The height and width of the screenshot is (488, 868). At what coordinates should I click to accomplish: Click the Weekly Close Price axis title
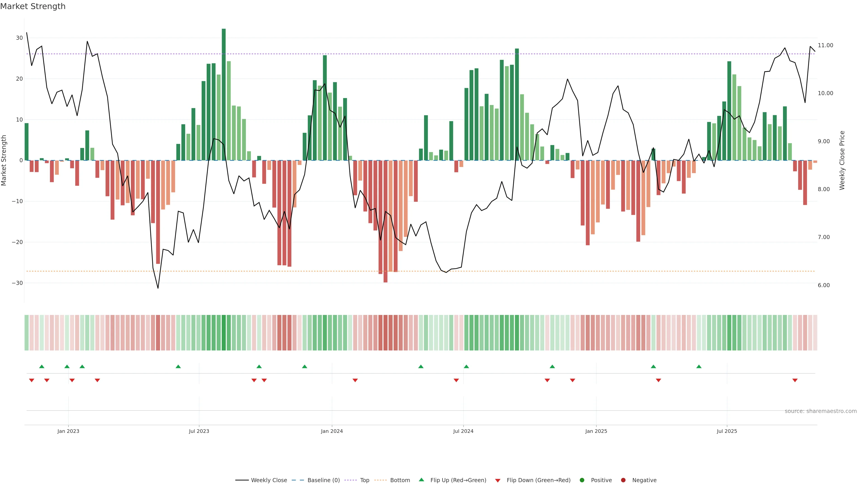[842, 160]
